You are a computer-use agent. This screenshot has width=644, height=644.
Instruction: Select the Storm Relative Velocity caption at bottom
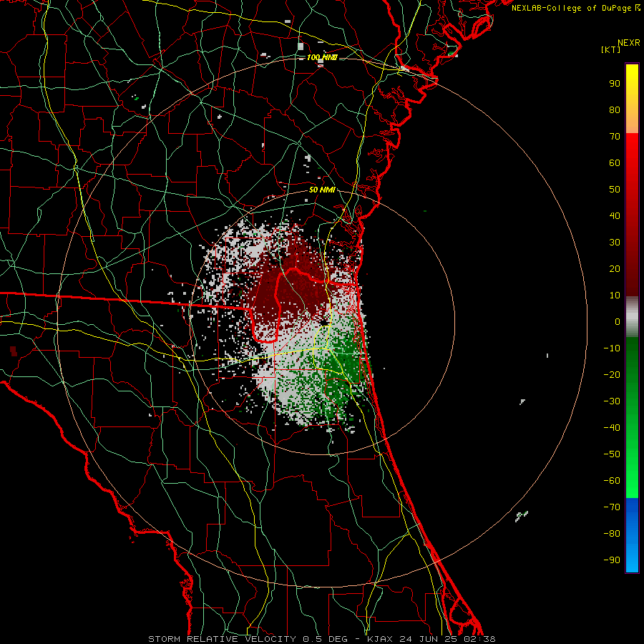pos(322,639)
